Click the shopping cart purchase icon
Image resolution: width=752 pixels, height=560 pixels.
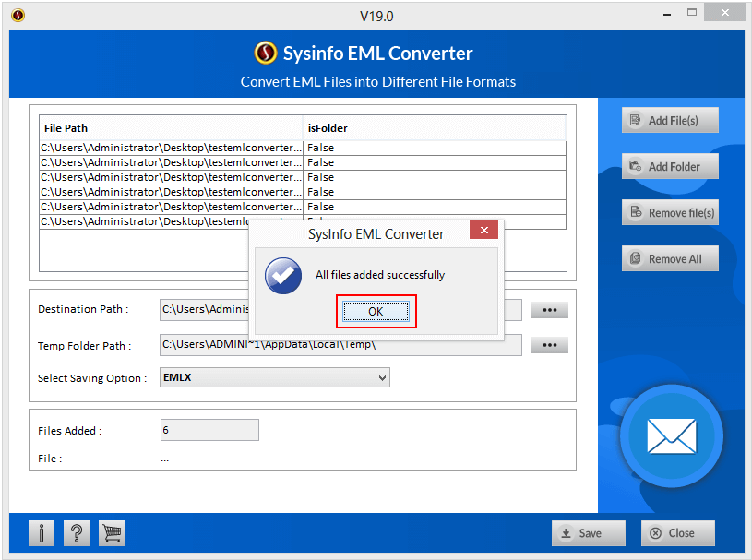(112, 532)
